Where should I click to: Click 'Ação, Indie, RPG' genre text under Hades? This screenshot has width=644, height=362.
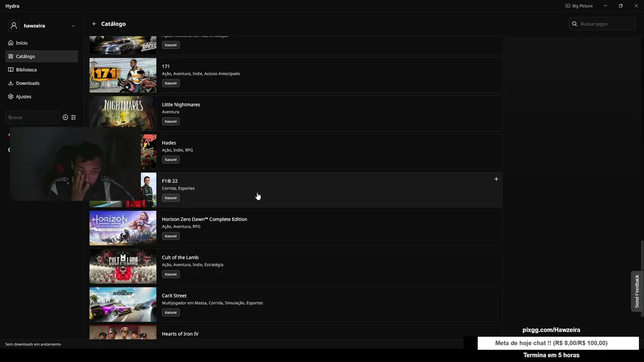click(x=177, y=150)
